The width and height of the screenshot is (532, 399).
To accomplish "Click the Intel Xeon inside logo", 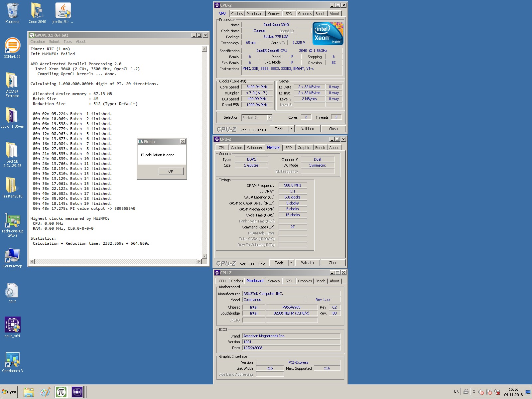I will click(328, 34).
